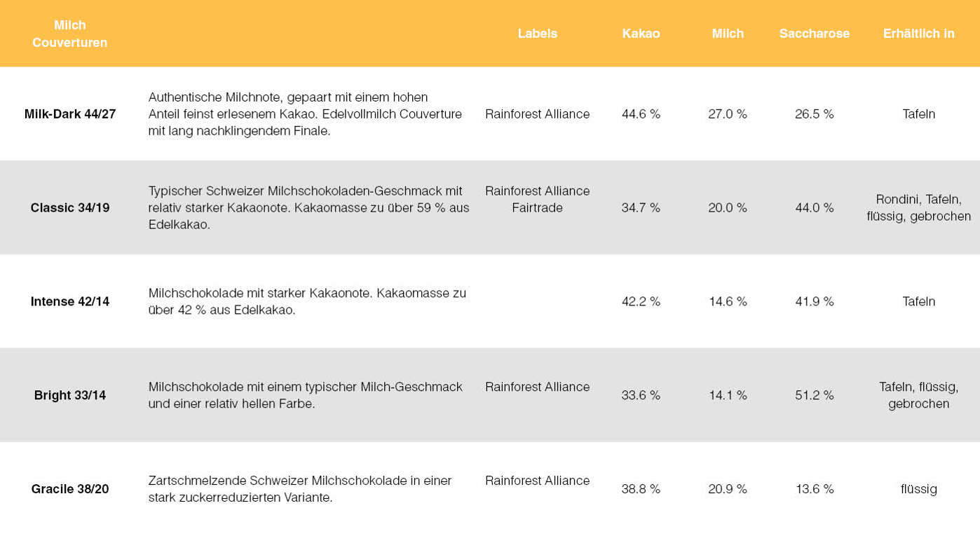Viewport: 980px width, 536px height.
Task: Select the Erhältlich in header
Action: [918, 34]
